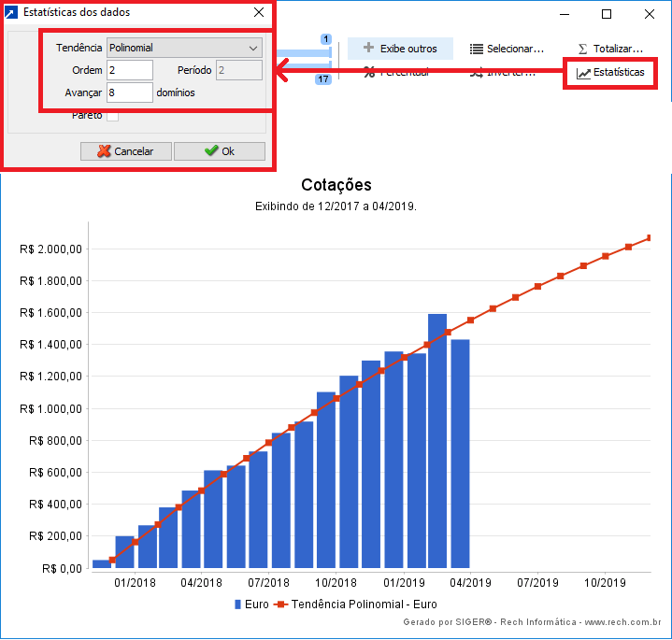672x640 pixels.
Task: Toggle the Pareto checkbox
Action: pyautogui.click(x=113, y=116)
